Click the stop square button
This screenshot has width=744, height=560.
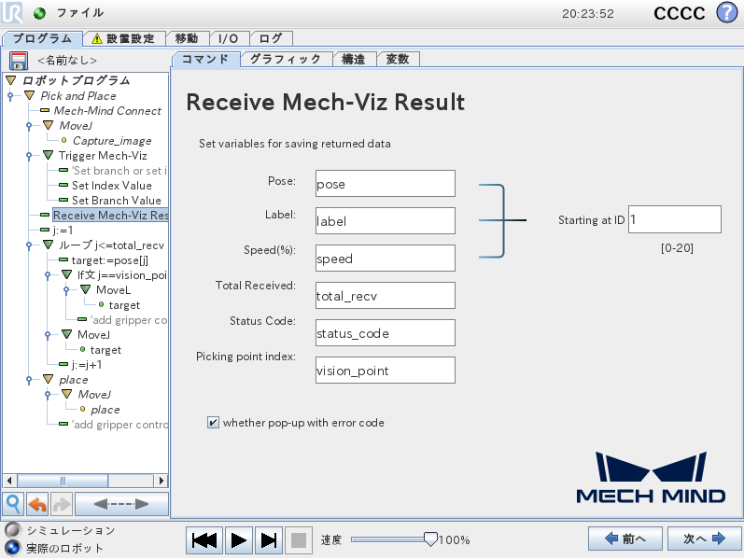click(x=299, y=540)
